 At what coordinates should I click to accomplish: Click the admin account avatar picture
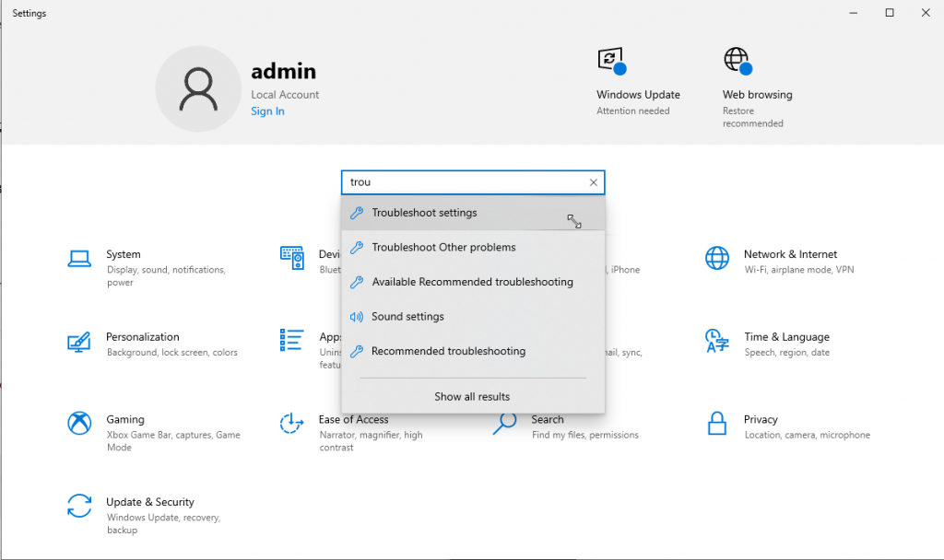click(x=198, y=87)
